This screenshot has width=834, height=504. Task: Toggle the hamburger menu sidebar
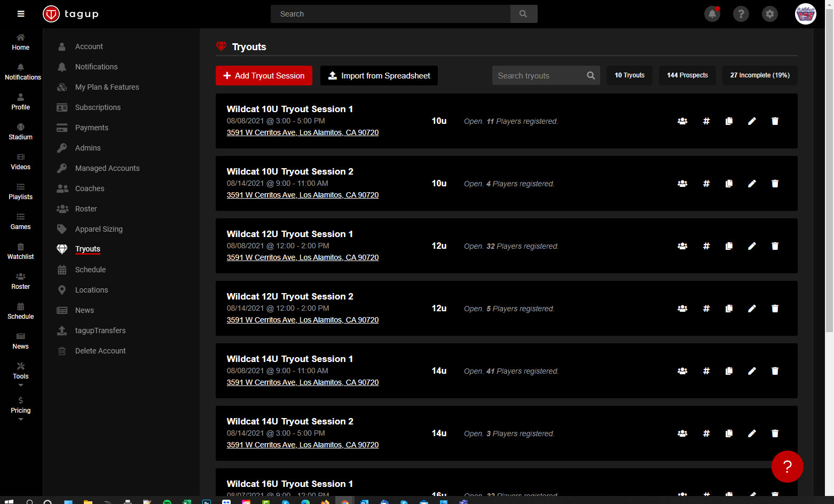pos(21,14)
